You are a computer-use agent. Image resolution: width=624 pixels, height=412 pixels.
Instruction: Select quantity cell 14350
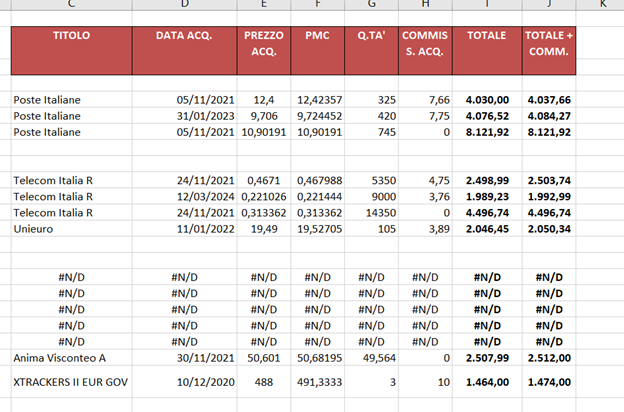(371, 213)
